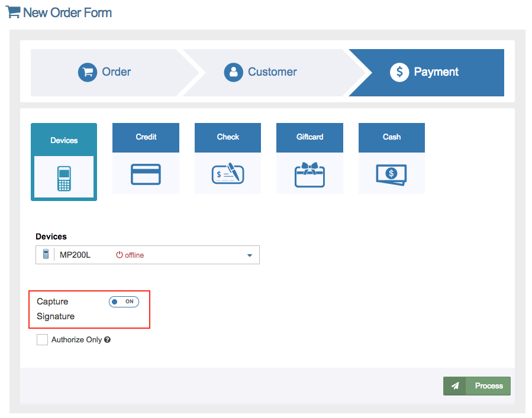The width and height of the screenshot is (532, 418).
Task: Check the Authorize Only checkbox
Action: point(42,340)
